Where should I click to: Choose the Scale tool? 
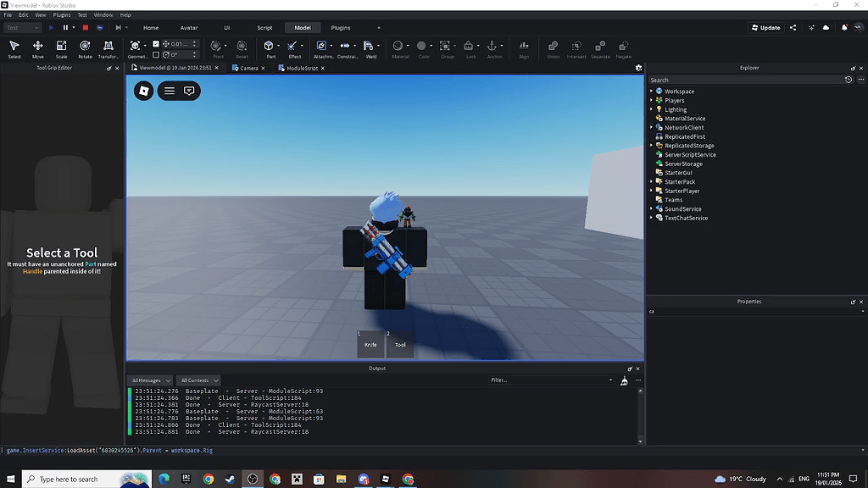(x=61, y=49)
